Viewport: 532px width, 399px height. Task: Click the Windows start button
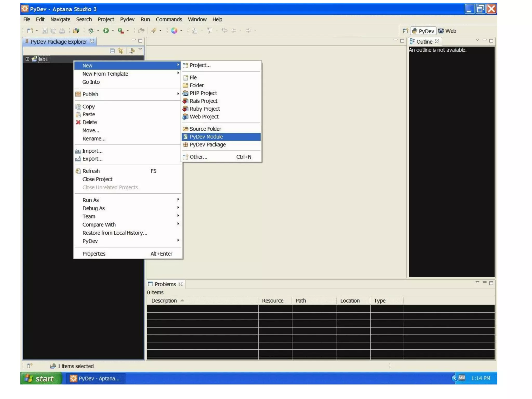(41, 378)
